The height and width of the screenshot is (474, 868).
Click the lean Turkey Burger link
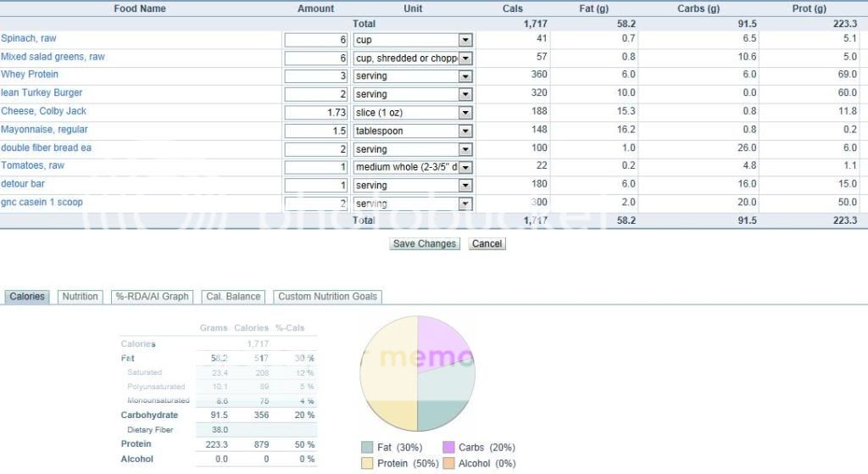(x=42, y=93)
